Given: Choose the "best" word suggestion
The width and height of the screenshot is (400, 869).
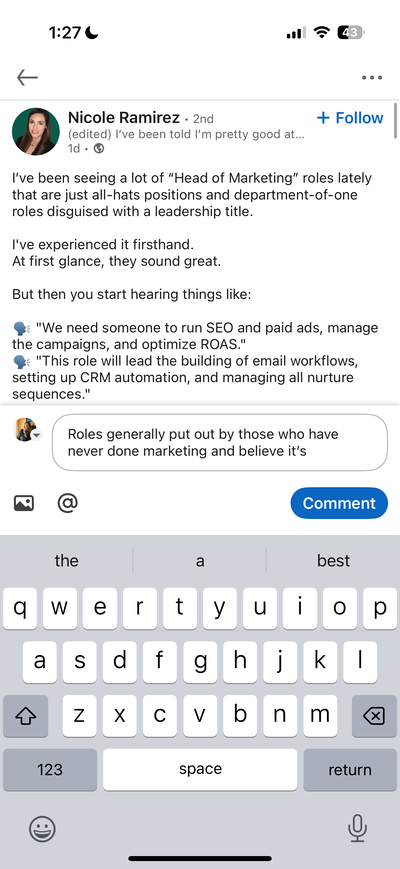Looking at the screenshot, I should tap(334, 560).
